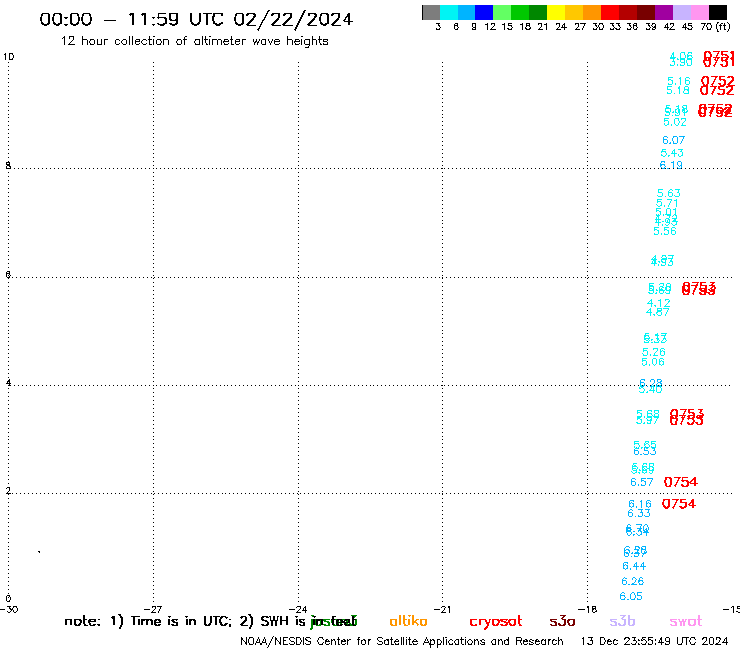Click the 5.02 wave height value
Screen dimensions: 740x650
[675, 122]
